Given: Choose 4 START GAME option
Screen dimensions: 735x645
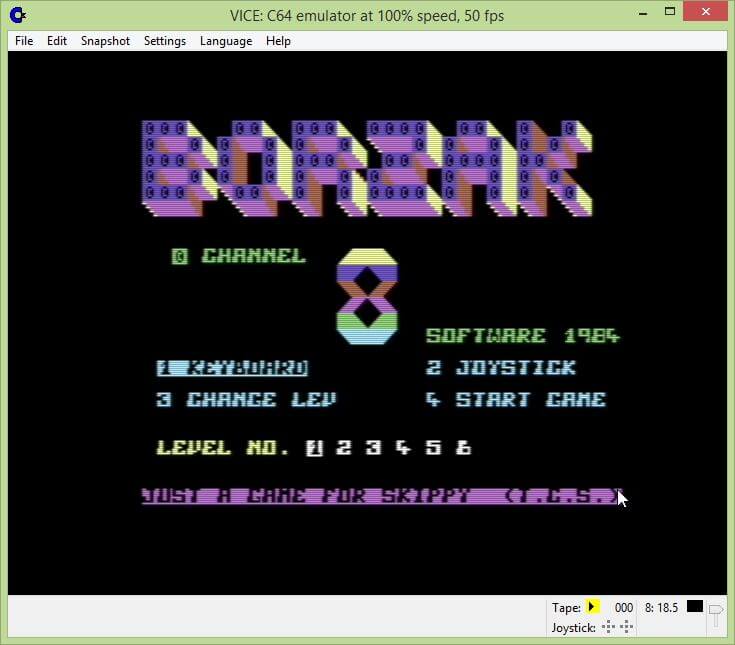Looking at the screenshot, I should tap(516, 400).
